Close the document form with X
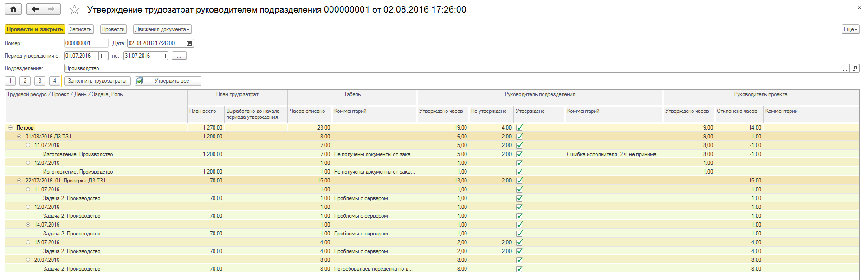This screenshot has height=280, width=868. pyautogui.click(x=859, y=8)
